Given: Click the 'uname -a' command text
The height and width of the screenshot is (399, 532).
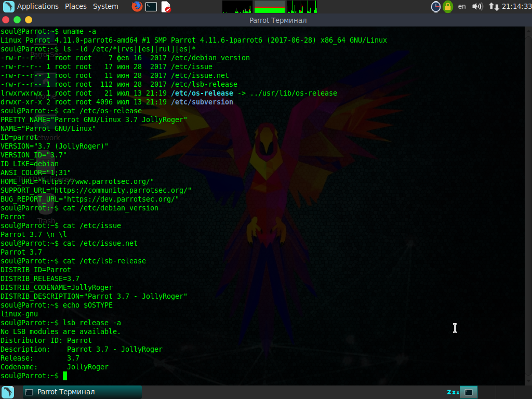Looking at the screenshot, I should (x=79, y=32).
